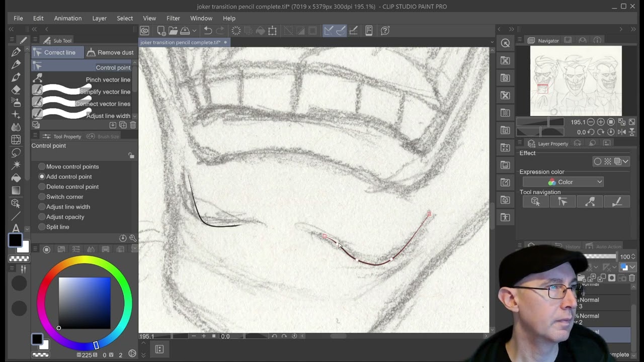This screenshot has height=362, width=644.
Task: Click the Redo arrow in command bar
Action: point(220,31)
